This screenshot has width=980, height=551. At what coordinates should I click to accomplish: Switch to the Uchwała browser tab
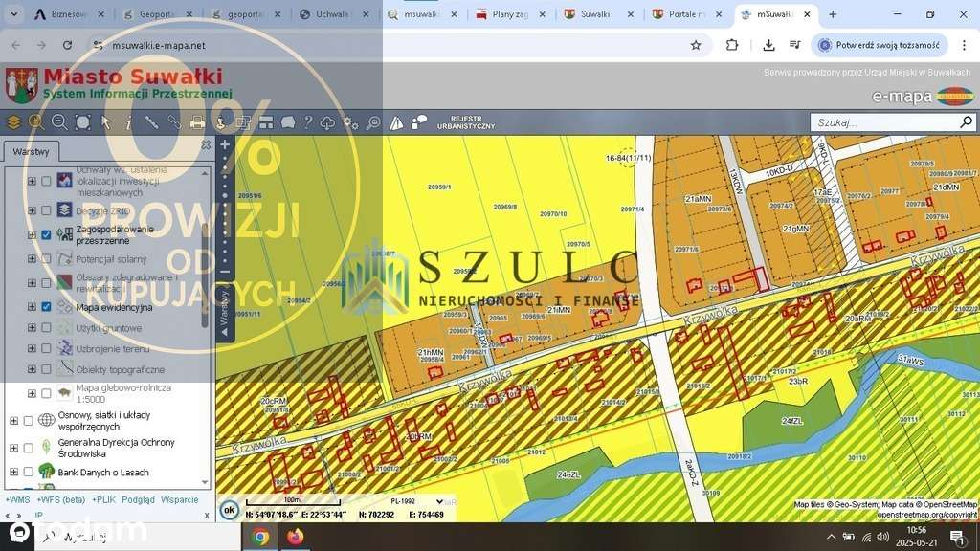(x=333, y=13)
